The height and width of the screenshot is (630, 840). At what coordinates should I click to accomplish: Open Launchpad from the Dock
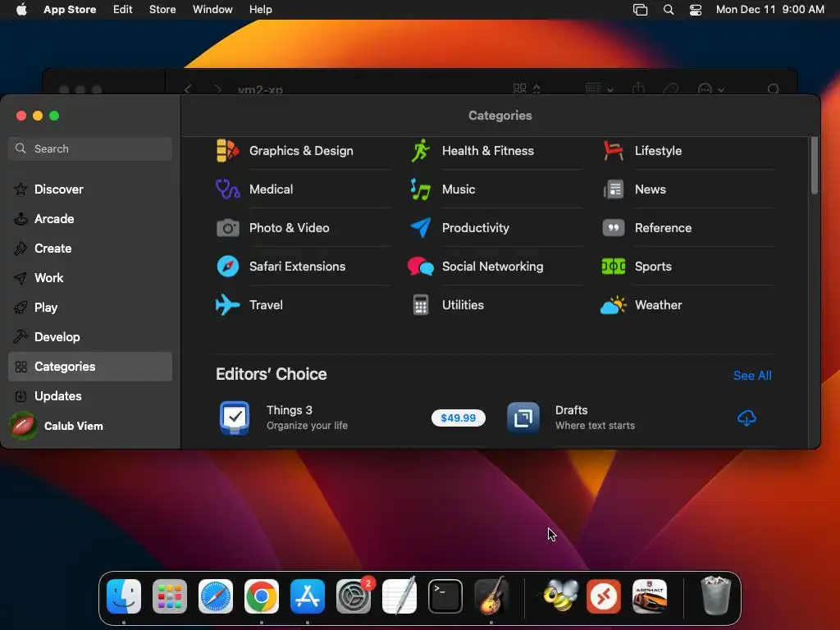(x=170, y=596)
